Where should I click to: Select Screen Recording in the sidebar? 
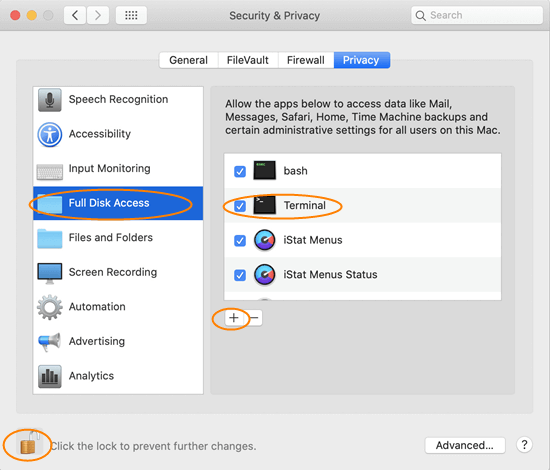tap(118, 272)
